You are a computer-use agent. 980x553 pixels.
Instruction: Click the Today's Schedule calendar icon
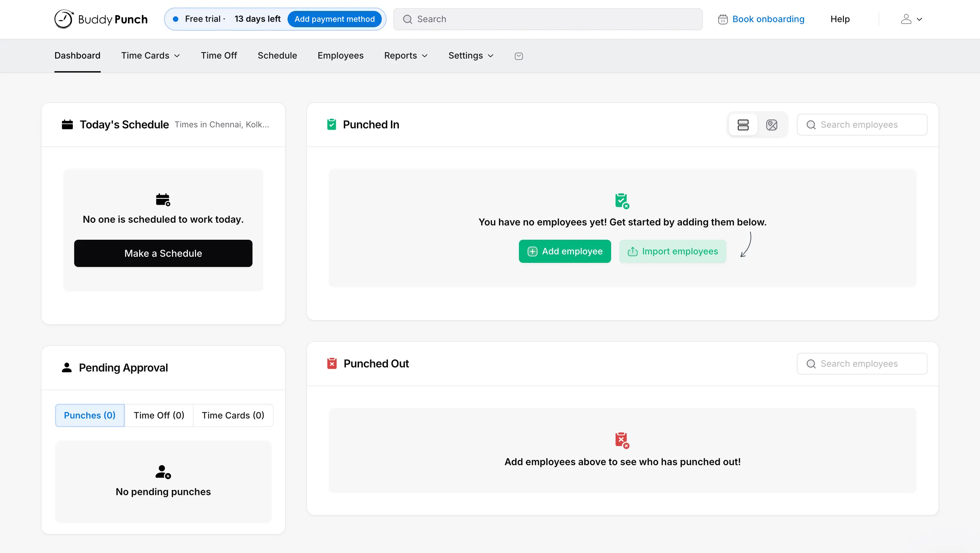[67, 124]
